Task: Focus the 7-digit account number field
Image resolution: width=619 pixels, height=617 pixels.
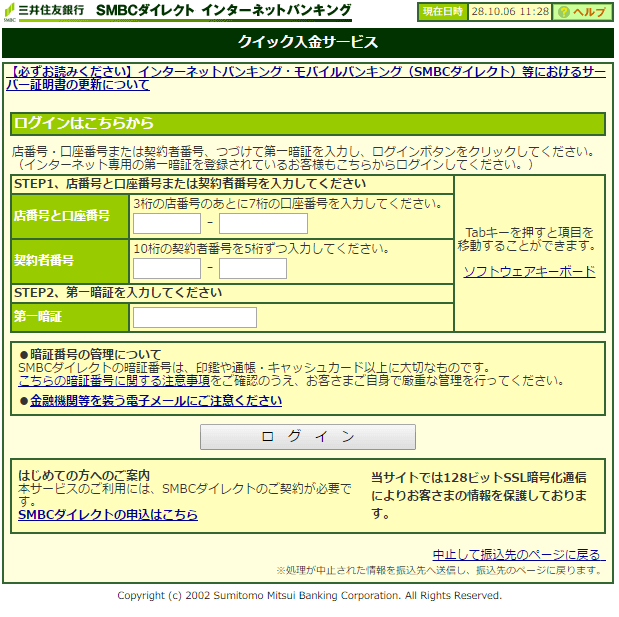Action: [263, 223]
